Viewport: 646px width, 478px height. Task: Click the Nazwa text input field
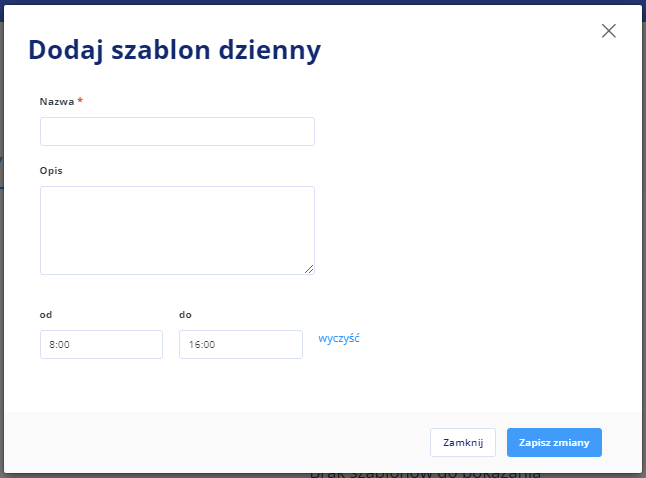tap(177, 131)
